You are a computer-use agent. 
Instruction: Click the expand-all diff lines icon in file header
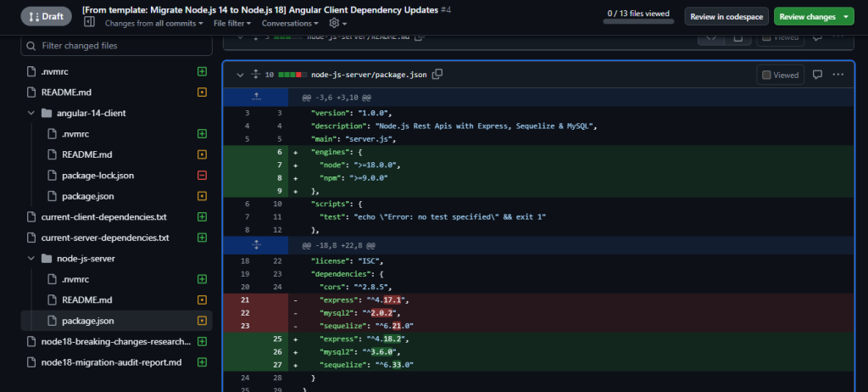click(255, 75)
